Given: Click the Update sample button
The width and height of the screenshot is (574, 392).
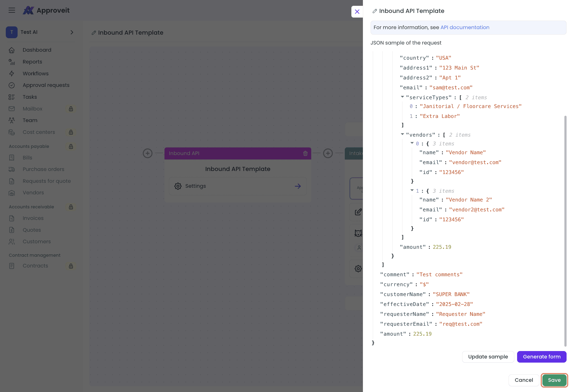Looking at the screenshot, I should [488, 357].
